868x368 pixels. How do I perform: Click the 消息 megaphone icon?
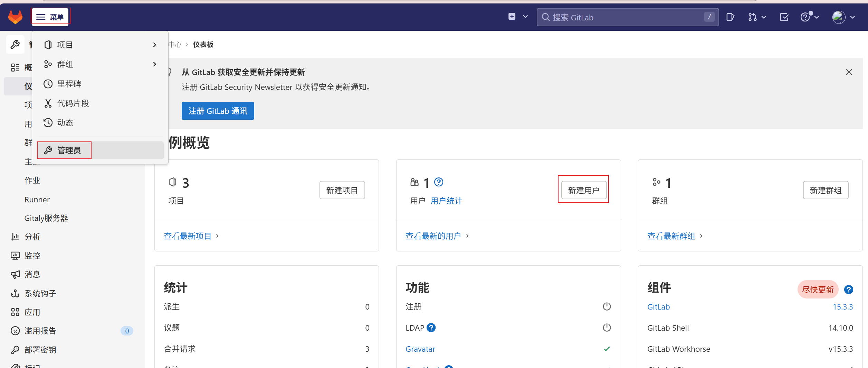(x=15, y=275)
